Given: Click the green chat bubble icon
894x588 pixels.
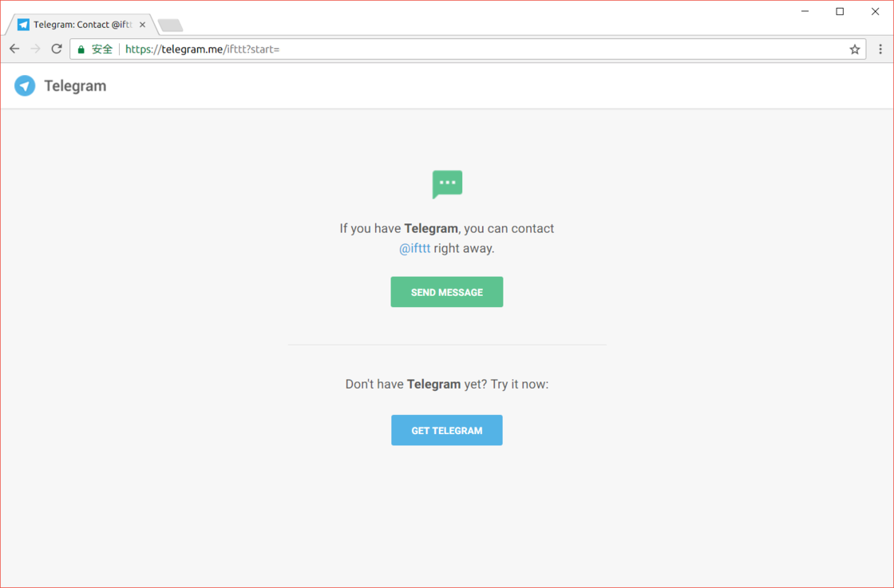Looking at the screenshot, I should click(x=447, y=184).
